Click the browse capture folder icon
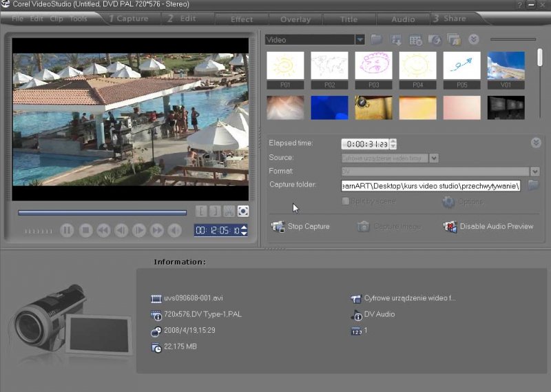 533,185
